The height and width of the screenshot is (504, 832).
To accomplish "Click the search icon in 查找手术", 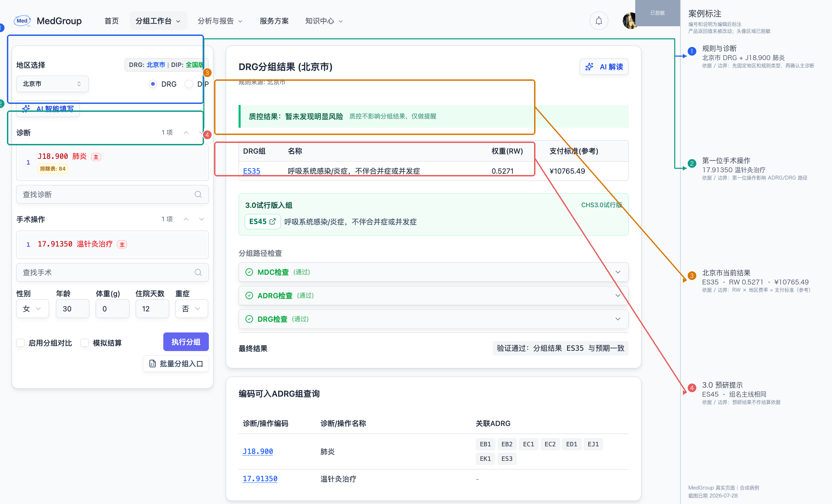I will pos(198,272).
